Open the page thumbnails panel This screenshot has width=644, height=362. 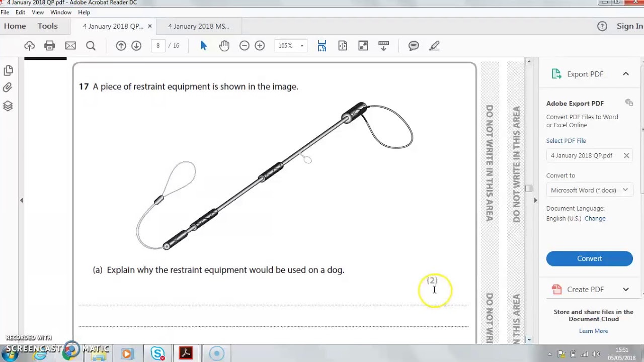point(8,71)
